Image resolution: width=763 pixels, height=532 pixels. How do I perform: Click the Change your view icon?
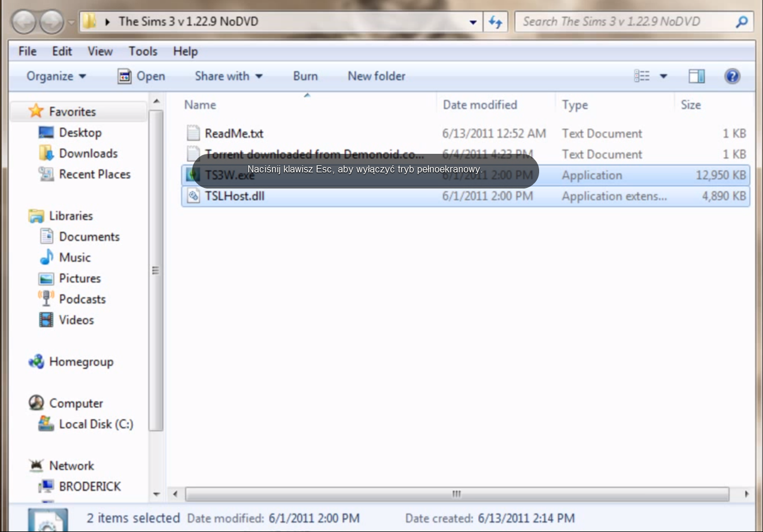coord(642,76)
